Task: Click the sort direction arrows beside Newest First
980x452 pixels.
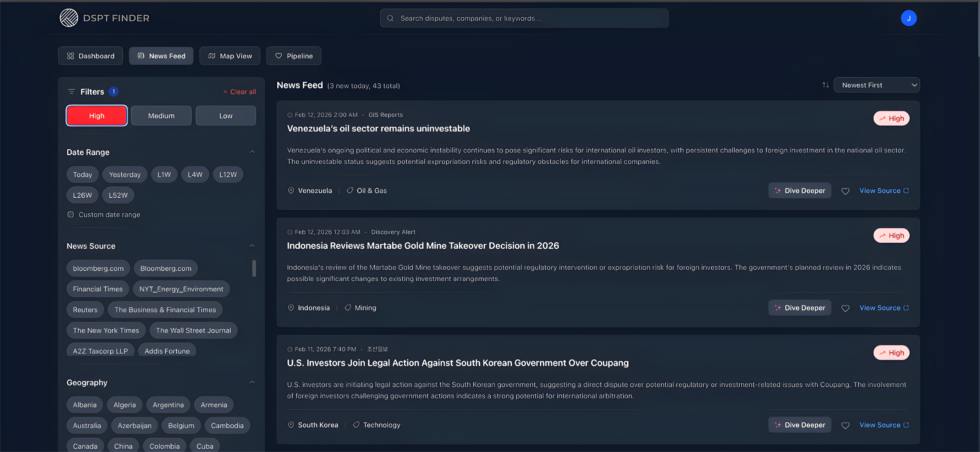Action: point(825,85)
